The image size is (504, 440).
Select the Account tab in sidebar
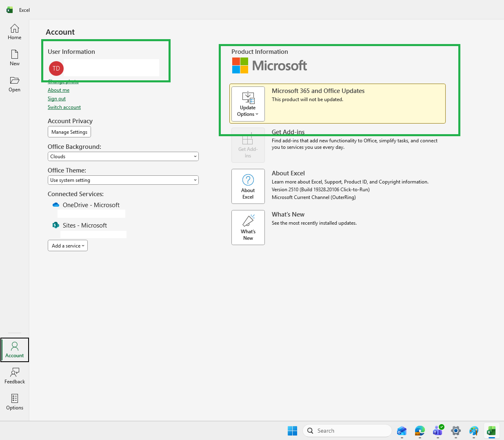pos(14,350)
